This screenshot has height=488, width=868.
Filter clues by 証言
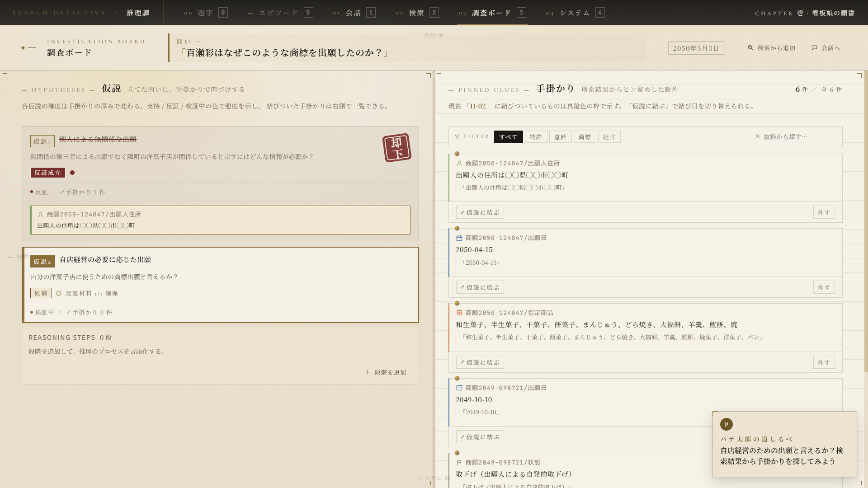pyautogui.click(x=609, y=137)
